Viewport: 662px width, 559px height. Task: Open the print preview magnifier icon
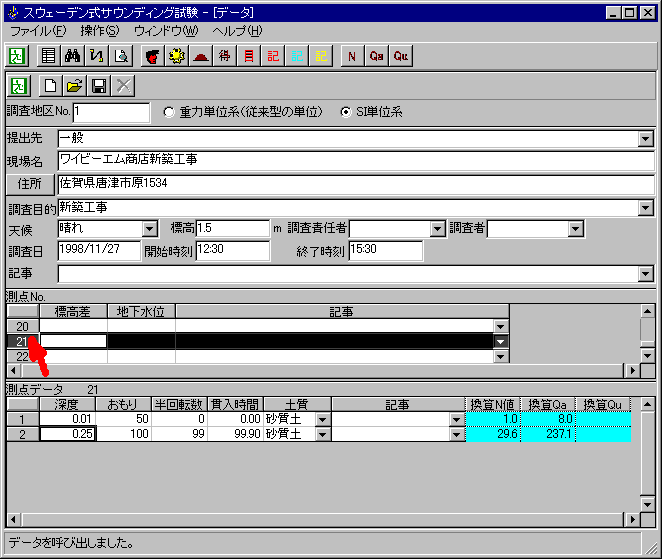[121, 56]
